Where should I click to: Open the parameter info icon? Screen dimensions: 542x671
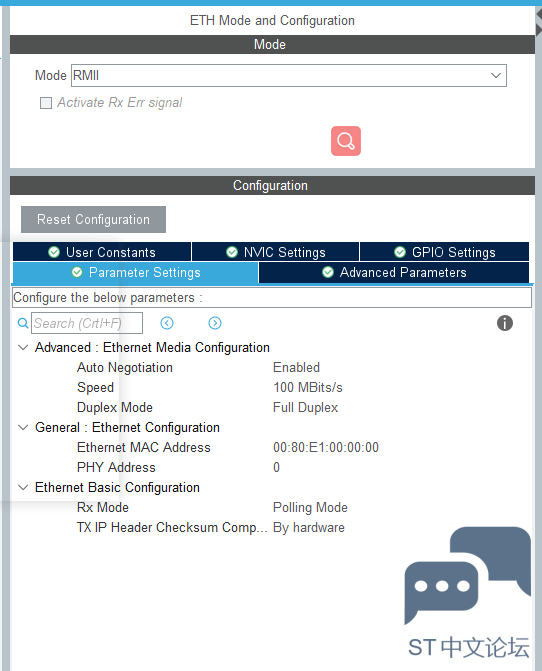(x=505, y=323)
